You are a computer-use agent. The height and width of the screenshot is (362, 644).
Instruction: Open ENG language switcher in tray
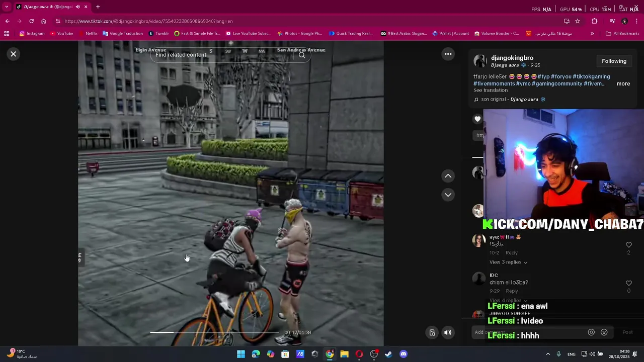(572, 354)
